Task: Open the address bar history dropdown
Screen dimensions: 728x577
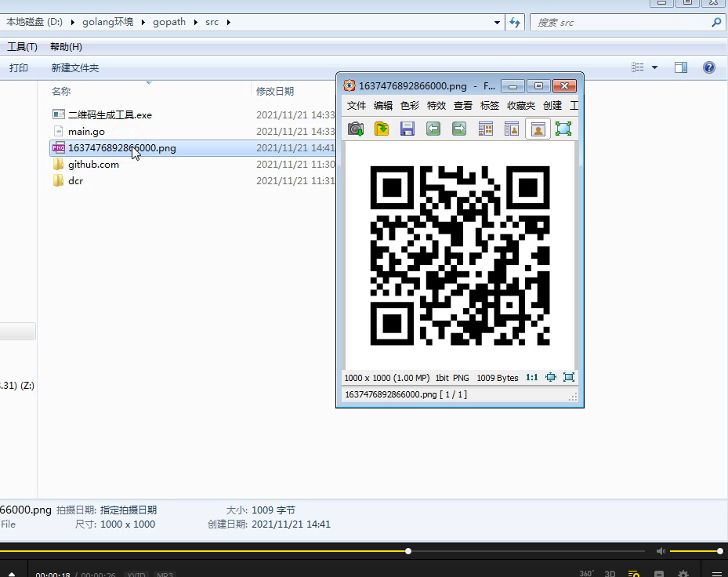Action: point(497,23)
